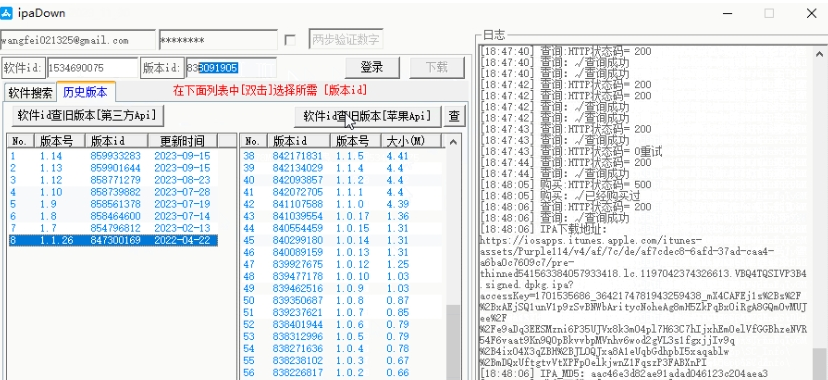828x380 pixels.
Task: Select row 47 with id 839927675
Action: tap(342, 264)
